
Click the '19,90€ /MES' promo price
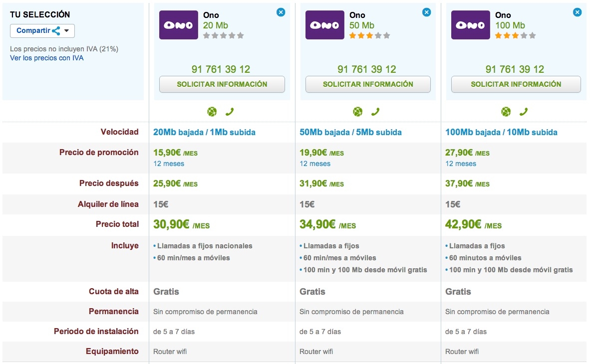click(322, 153)
